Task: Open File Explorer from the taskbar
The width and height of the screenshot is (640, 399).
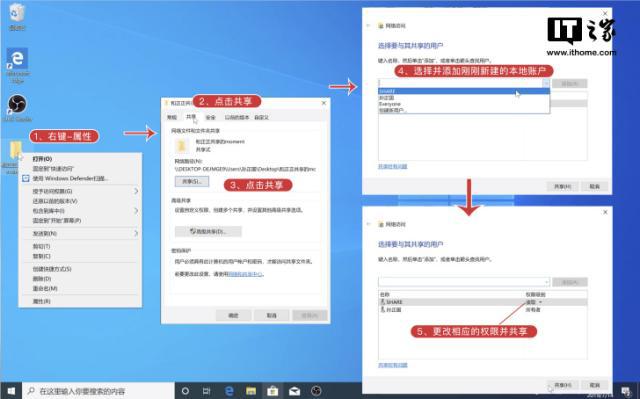Action: [251, 391]
